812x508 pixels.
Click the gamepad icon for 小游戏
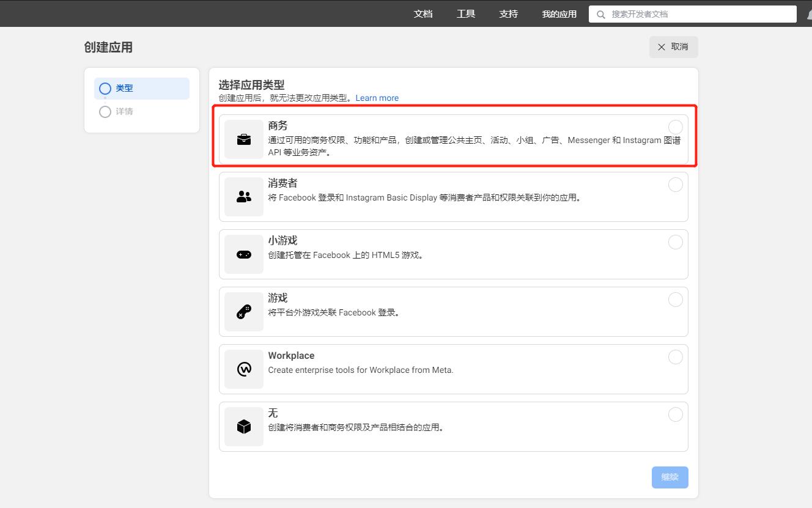point(243,254)
